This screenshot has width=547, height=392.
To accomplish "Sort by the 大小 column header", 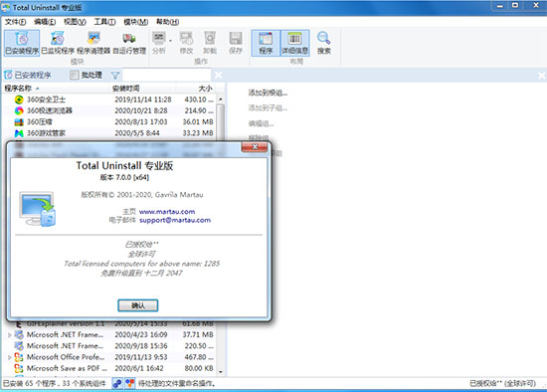I will click(195, 89).
